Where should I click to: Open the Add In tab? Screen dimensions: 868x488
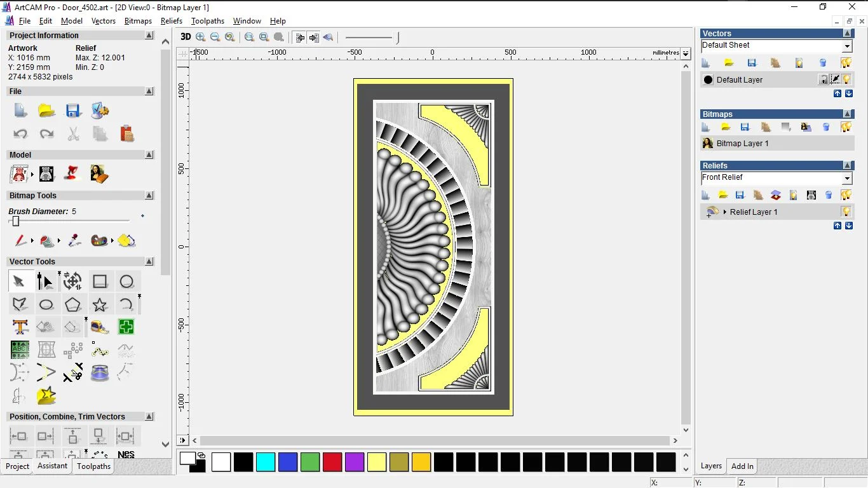click(x=742, y=466)
